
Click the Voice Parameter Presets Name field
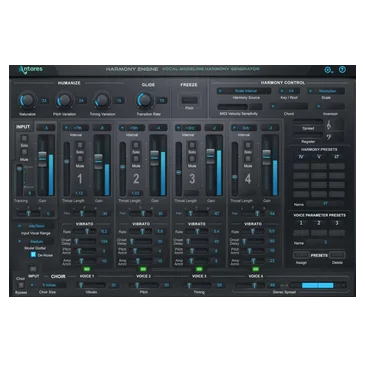click(325, 242)
